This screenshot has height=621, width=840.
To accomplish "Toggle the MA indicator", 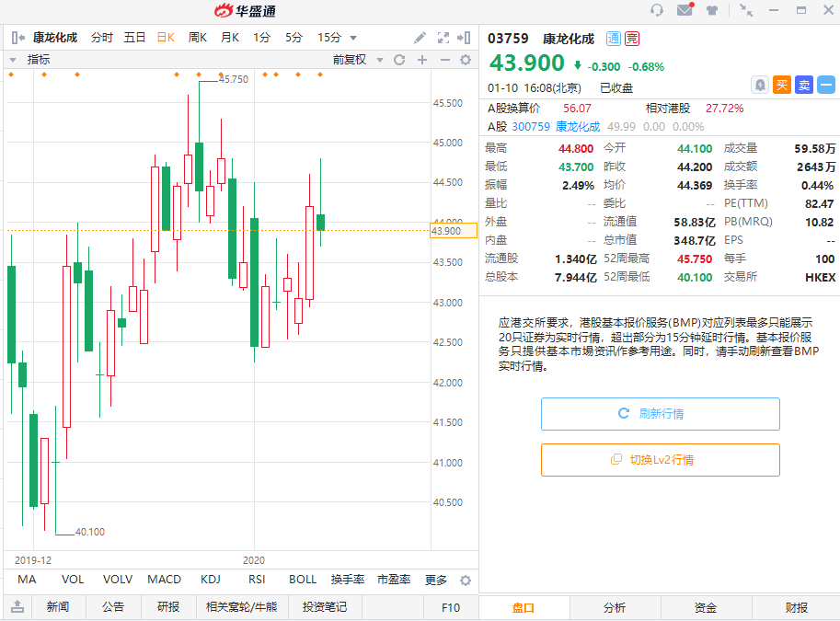I will point(27,580).
